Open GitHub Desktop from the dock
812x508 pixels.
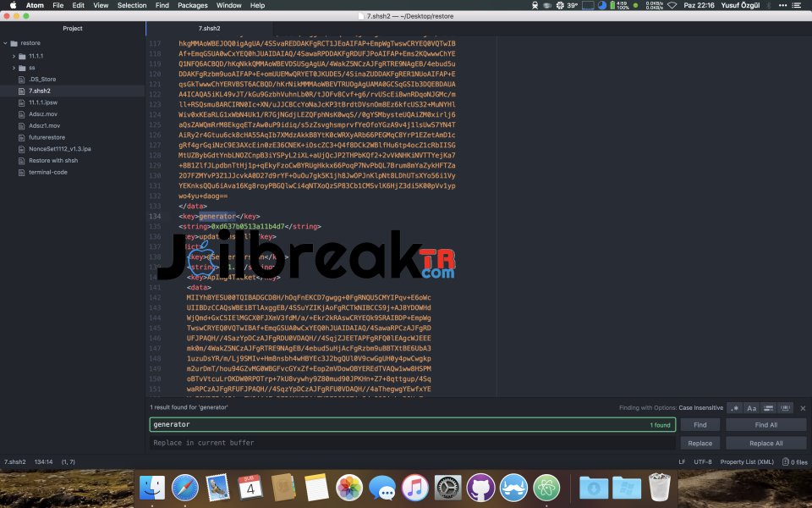[480, 487]
